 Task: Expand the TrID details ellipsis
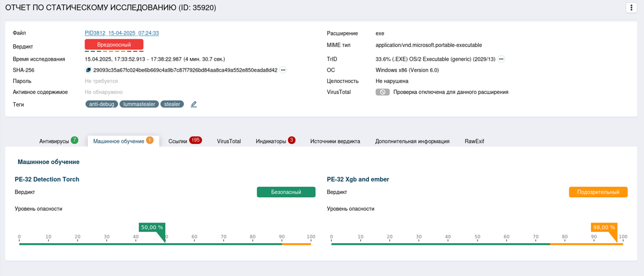501,59
